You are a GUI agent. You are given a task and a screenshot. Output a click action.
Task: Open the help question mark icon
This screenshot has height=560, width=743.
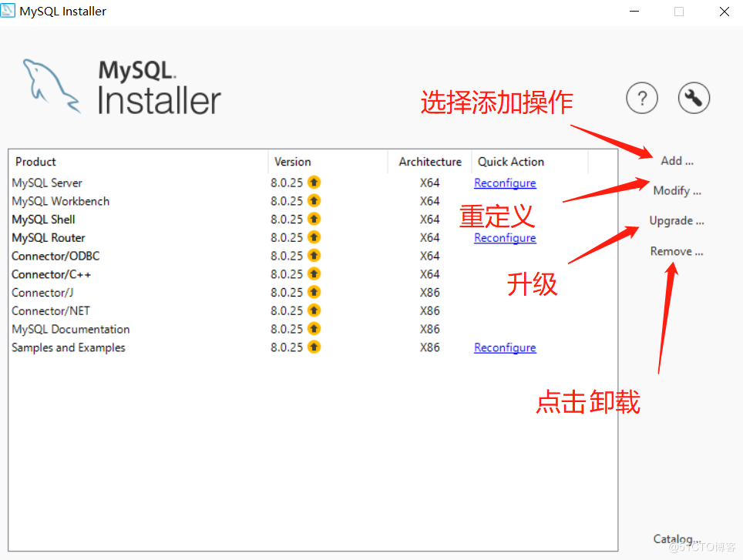[x=641, y=98]
